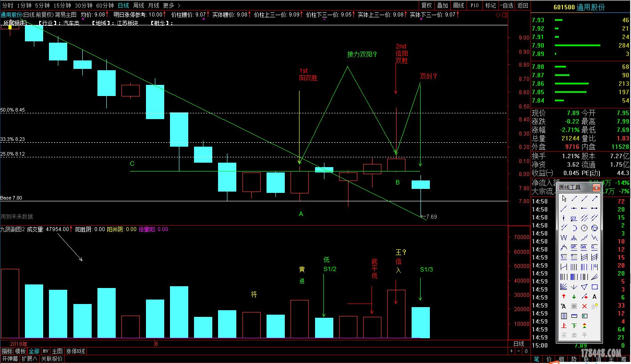Screen dimensions: 631x364
Task: Select the text A annotation tool
Action: click(x=595, y=296)
